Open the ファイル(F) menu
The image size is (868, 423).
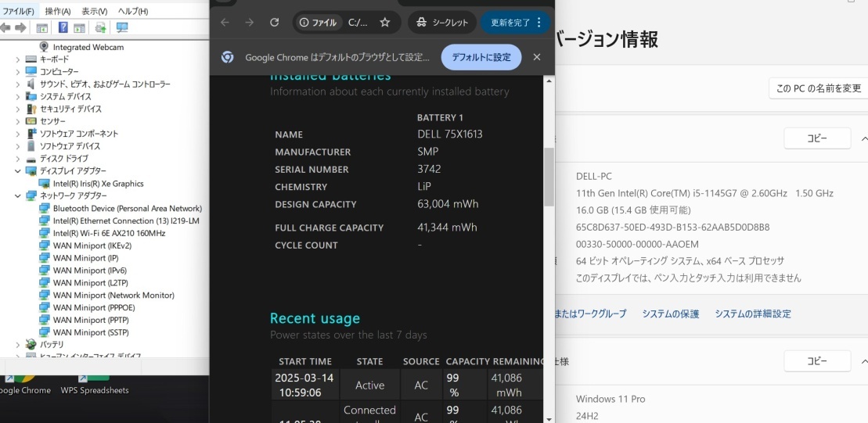coord(18,11)
